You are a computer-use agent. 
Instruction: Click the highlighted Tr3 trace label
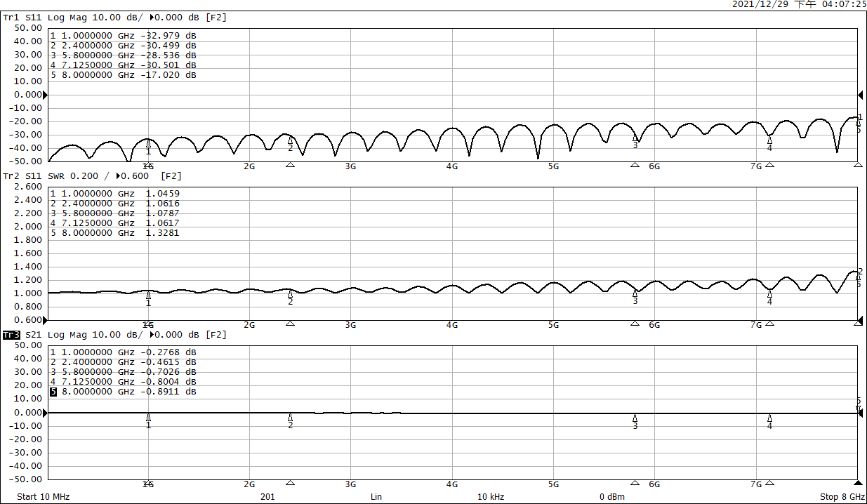coord(10,335)
